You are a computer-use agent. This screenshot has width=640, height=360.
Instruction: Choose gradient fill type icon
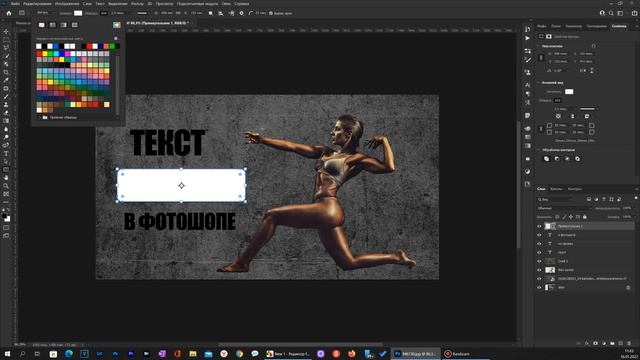click(x=64, y=25)
